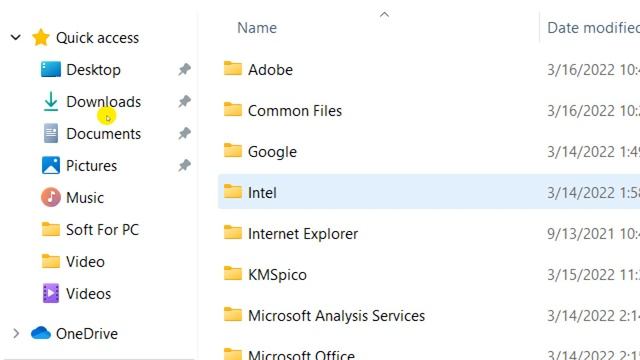The image size is (640, 360).
Task: Click the Pictures icon in sidebar
Action: click(x=51, y=165)
